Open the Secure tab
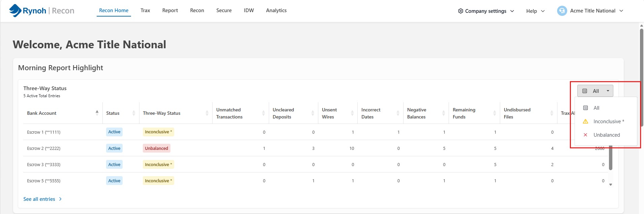The width and height of the screenshot is (644, 214). (224, 10)
